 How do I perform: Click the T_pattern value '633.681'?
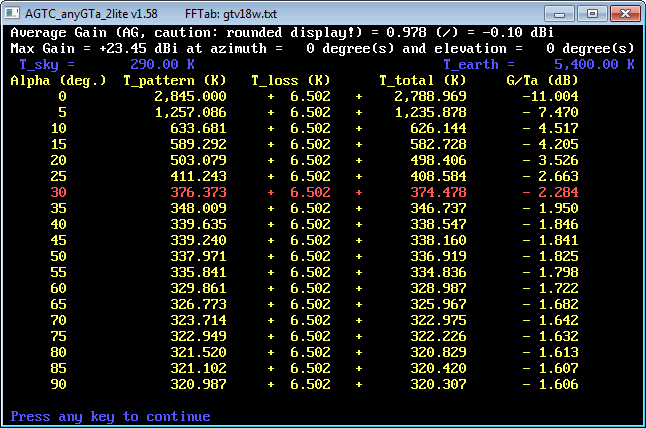198,129
